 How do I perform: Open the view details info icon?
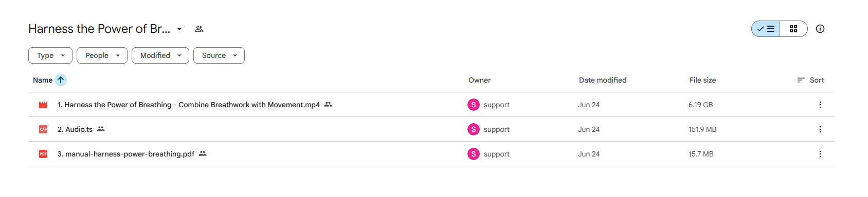click(820, 29)
